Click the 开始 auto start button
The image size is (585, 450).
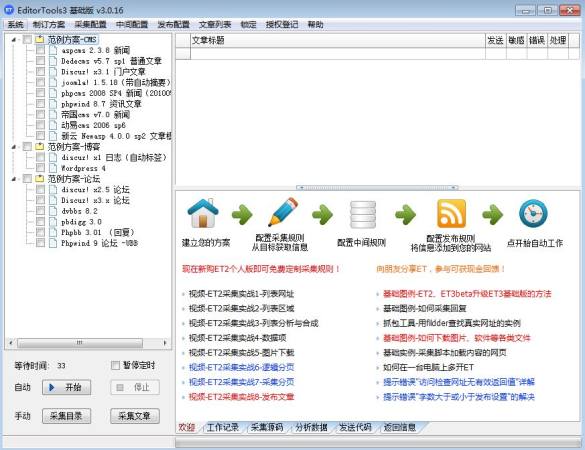(66, 387)
